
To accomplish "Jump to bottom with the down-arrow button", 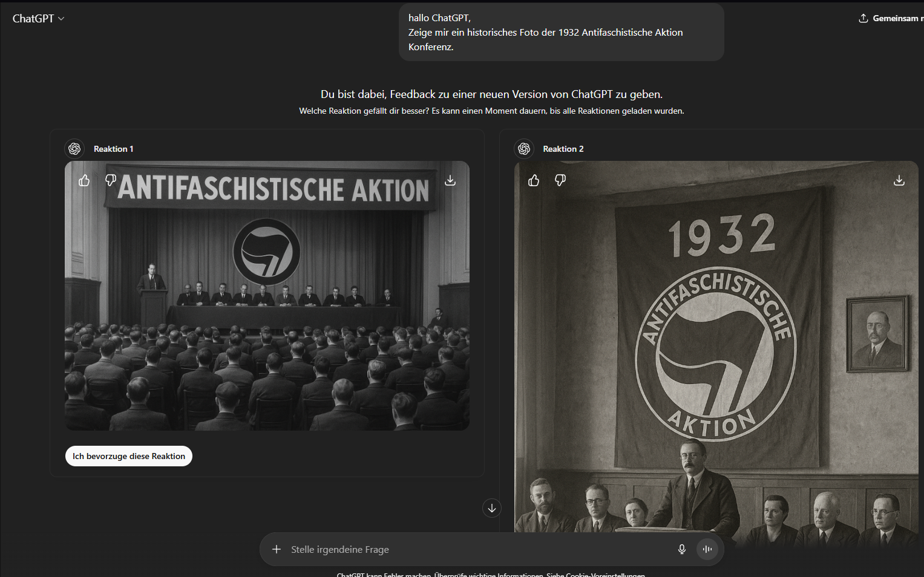I will click(492, 508).
